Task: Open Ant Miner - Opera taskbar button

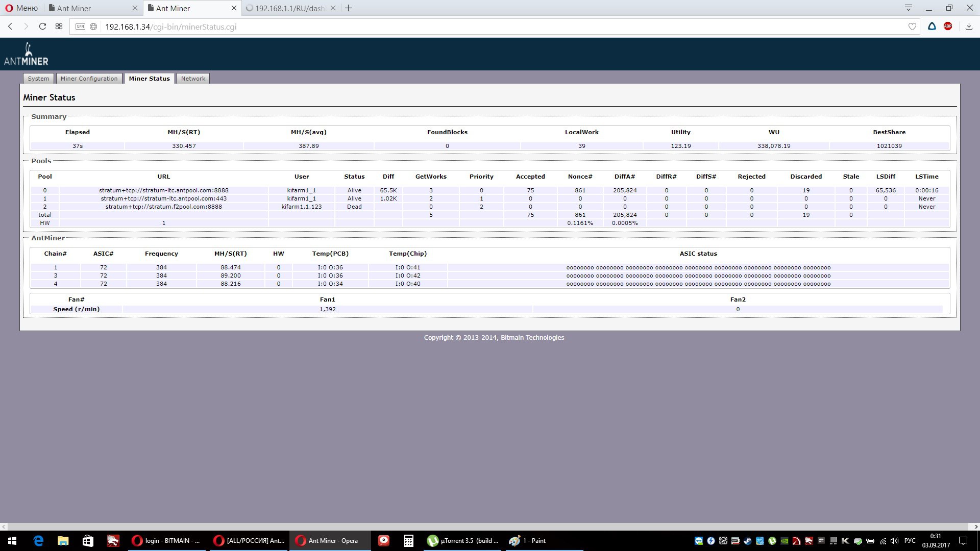Action: tap(331, 541)
